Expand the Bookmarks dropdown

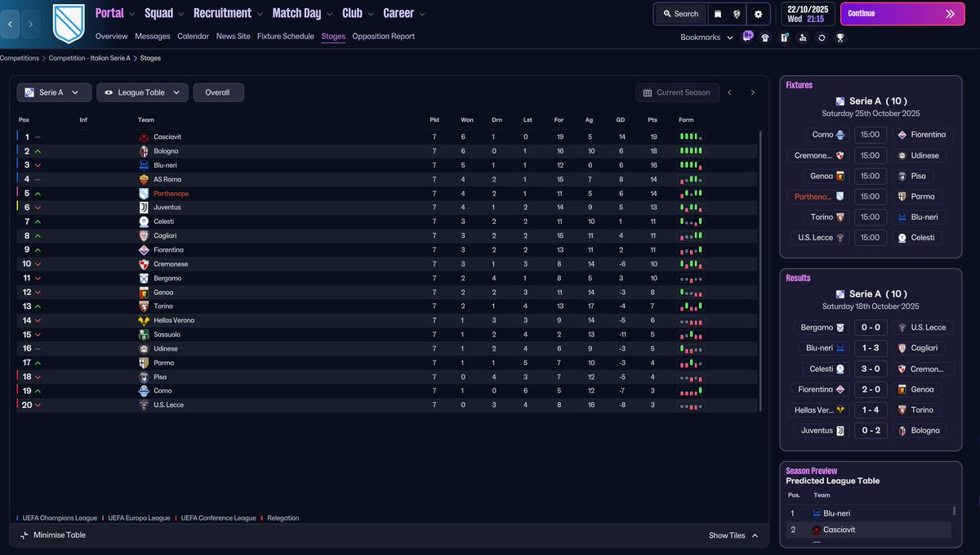point(706,38)
